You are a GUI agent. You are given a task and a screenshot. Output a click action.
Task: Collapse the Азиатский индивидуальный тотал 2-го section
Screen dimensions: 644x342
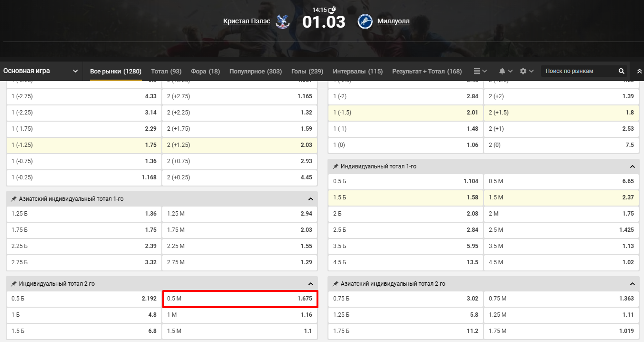pyautogui.click(x=633, y=284)
